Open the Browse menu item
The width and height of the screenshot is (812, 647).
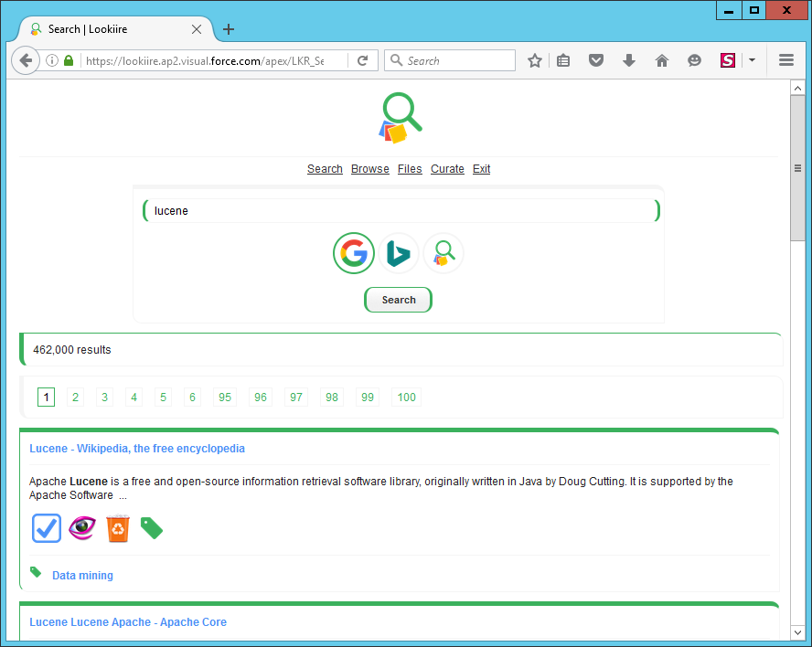369,169
